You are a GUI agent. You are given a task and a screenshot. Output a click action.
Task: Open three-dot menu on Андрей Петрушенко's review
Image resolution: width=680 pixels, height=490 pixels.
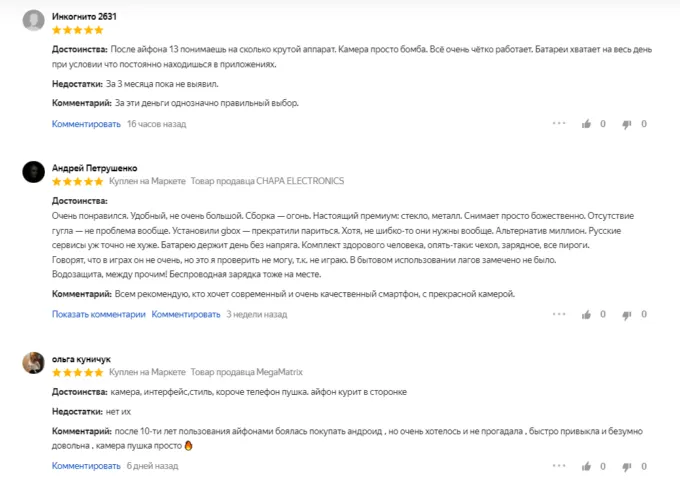pyautogui.click(x=558, y=315)
